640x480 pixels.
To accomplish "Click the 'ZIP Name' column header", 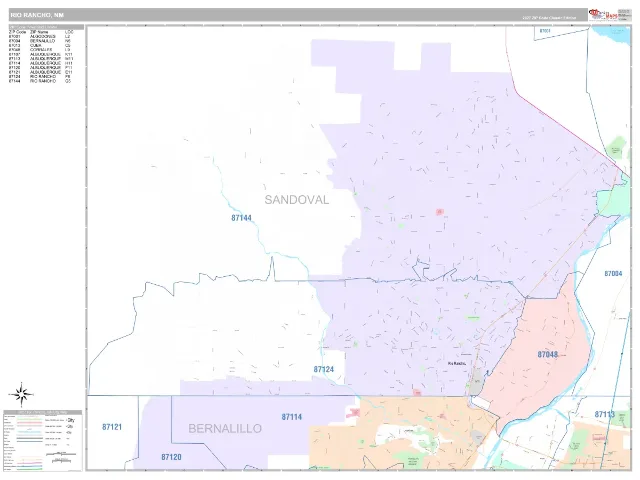I will pos(39,32).
